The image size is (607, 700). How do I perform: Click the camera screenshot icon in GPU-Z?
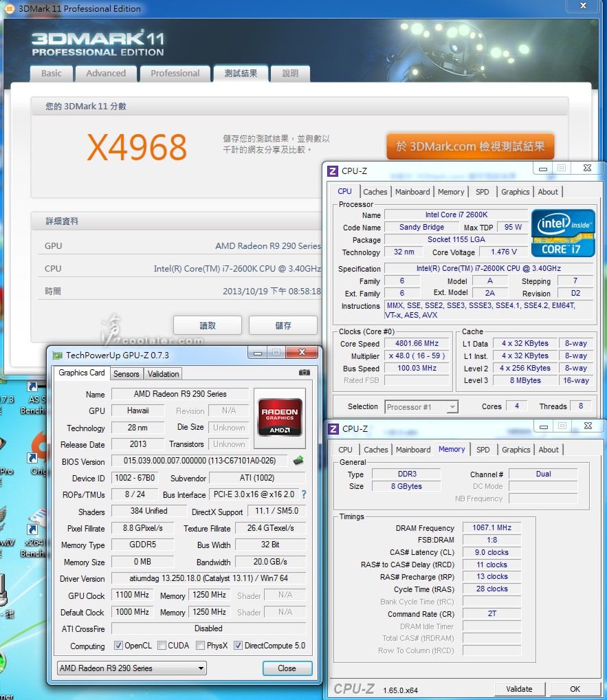click(x=305, y=372)
